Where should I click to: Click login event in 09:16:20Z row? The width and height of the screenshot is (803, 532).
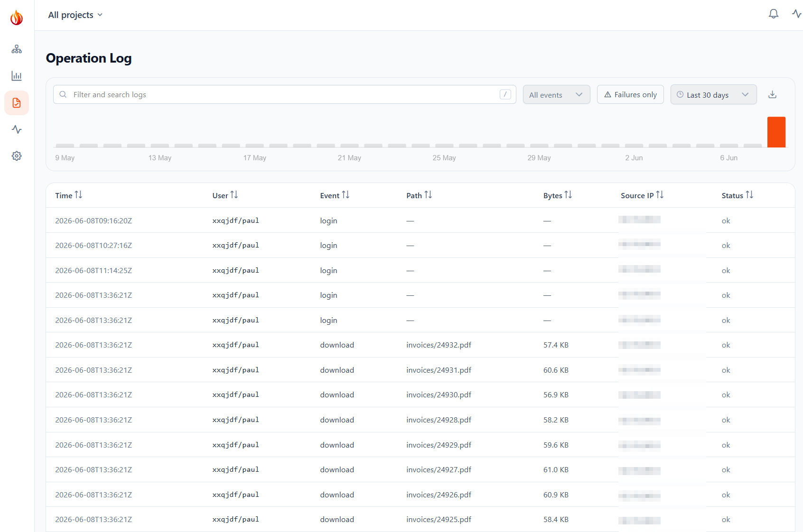click(x=328, y=220)
